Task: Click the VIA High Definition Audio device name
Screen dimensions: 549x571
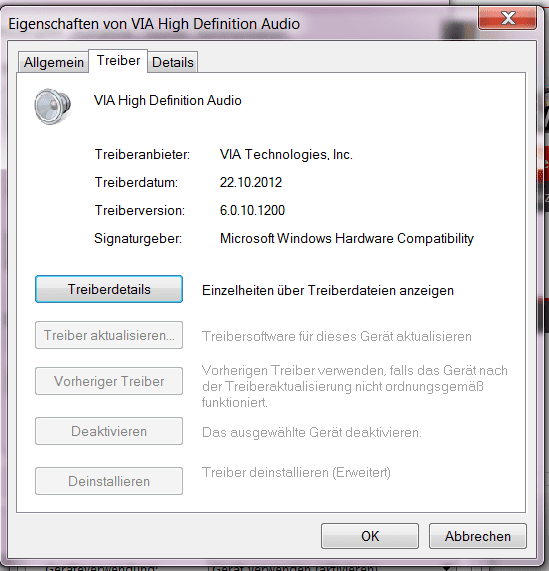Action: tap(168, 101)
